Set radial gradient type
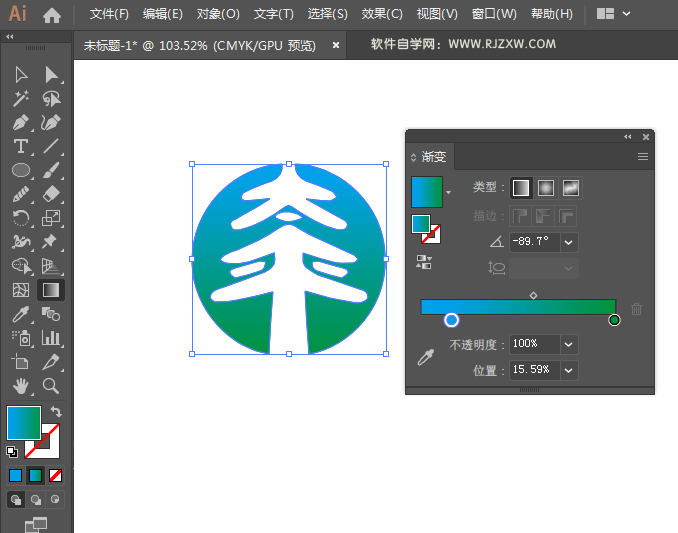 (546, 188)
